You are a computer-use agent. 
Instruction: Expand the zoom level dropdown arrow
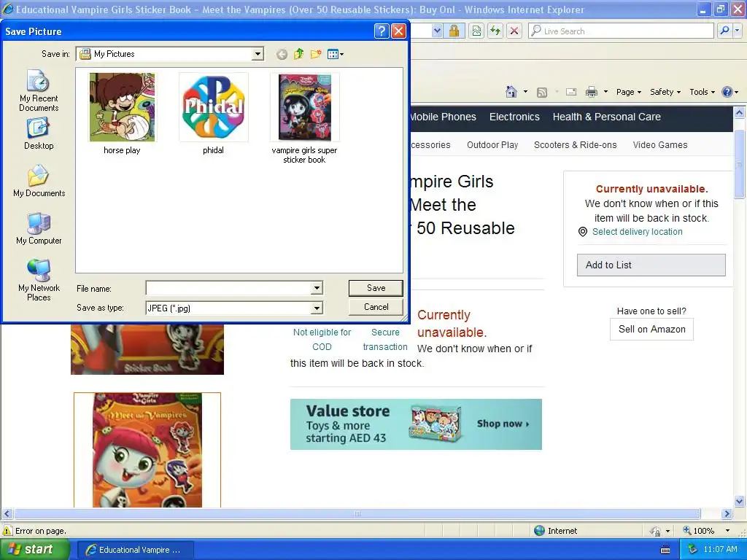point(727,531)
